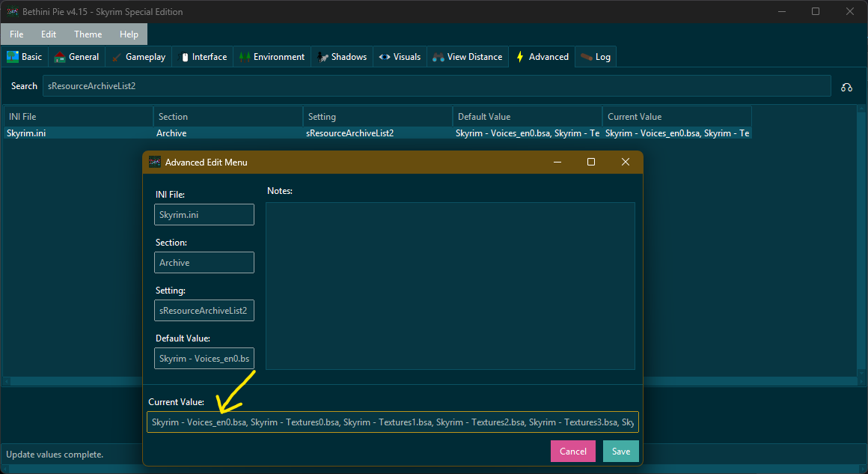
Task: Select the Skyrim.ini cell in results table
Action: 79,133
